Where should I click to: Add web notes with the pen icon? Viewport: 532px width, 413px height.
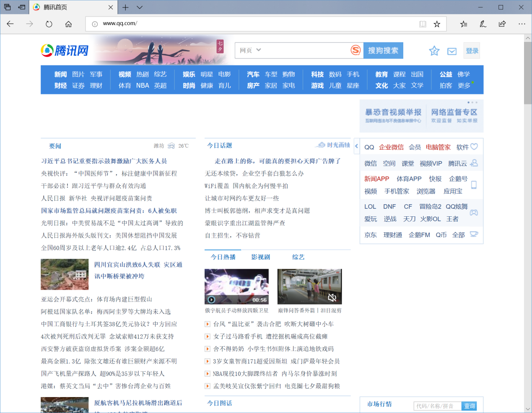[x=483, y=24]
